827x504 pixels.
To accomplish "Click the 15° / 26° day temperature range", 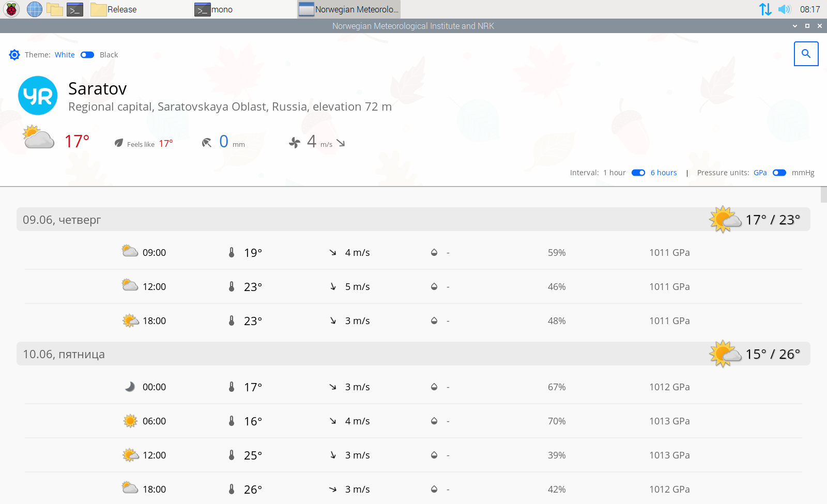I will click(773, 354).
